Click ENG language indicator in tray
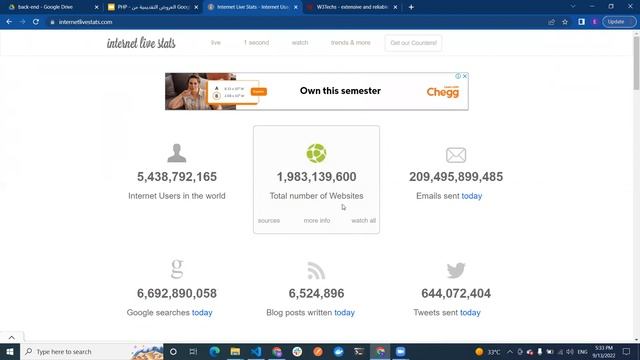This screenshot has height=360, width=640. [x=582, y=351]
